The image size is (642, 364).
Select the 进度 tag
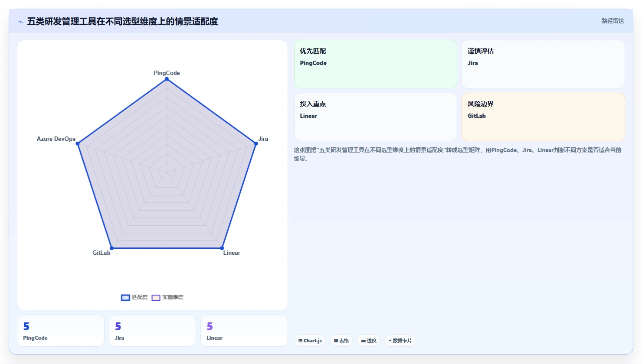tap(369, 341)
